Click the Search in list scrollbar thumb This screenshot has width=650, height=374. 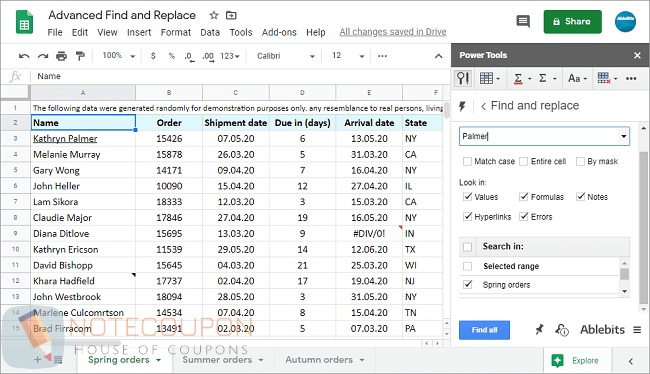[x=624, y=274]
